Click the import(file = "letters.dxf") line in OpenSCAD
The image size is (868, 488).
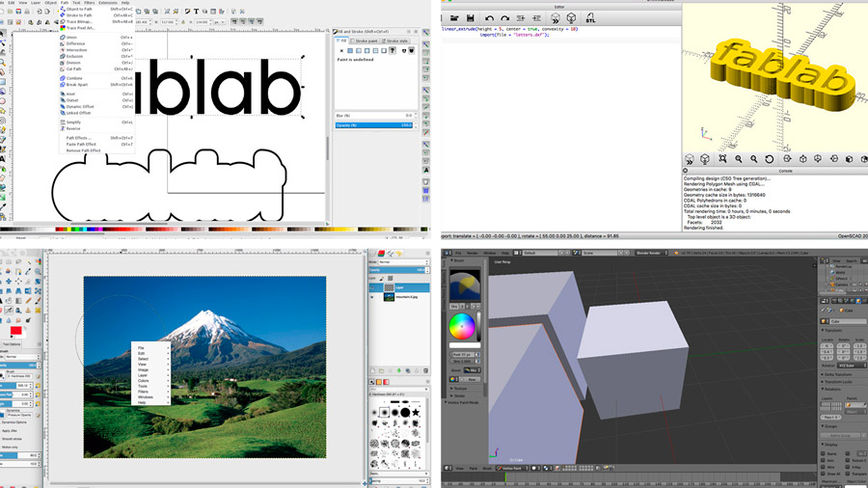coord(514,35)
